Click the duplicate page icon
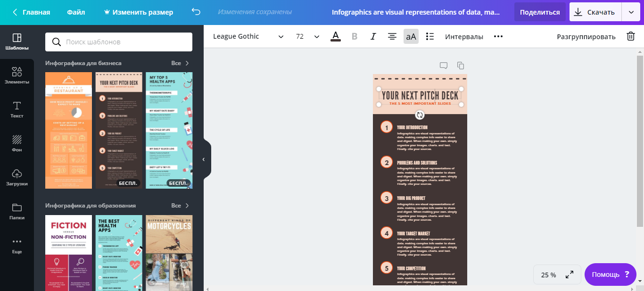Screen dimensions: 644x291 point(461,66)
